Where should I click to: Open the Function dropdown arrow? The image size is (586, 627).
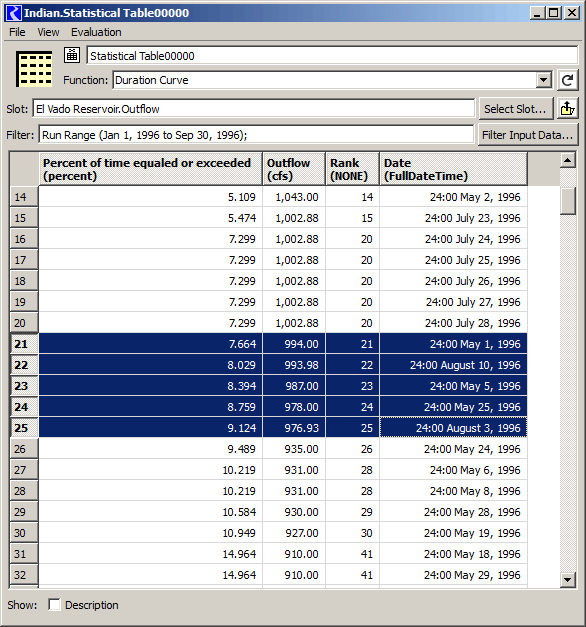click(543, 80)
